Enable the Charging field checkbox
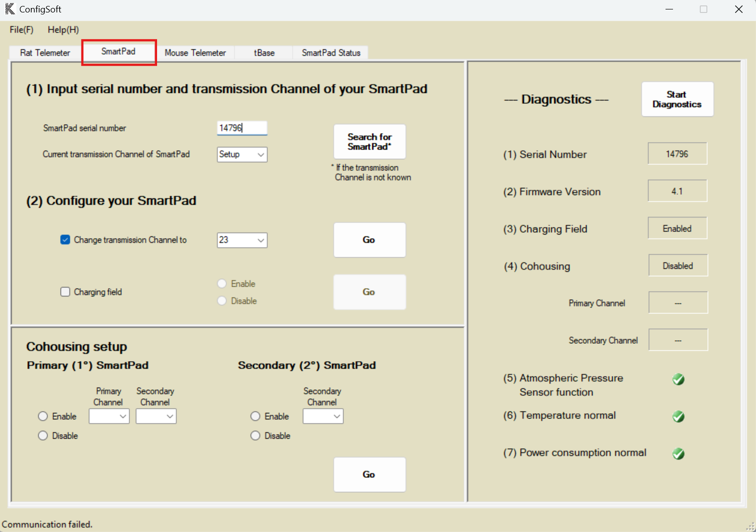The width and height of the screenshot is (756, 532). 65,292
